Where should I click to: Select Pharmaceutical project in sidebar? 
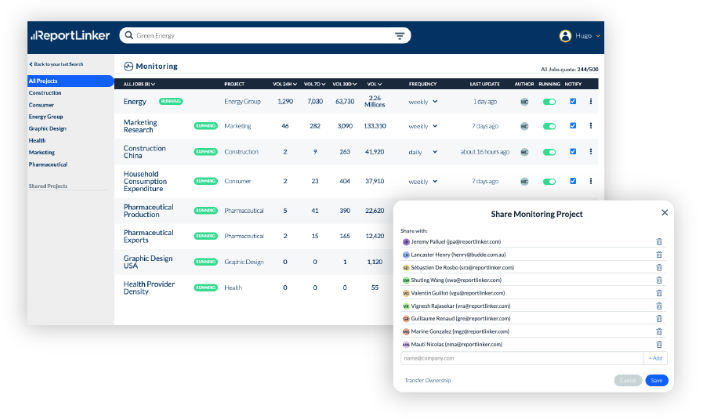48,164
